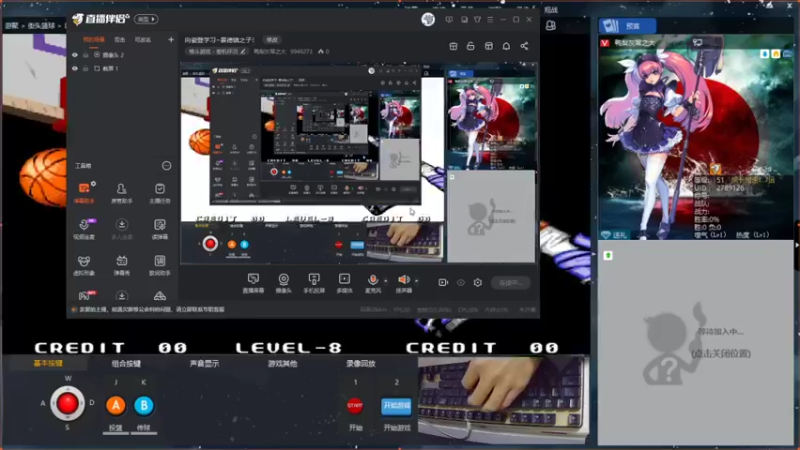Viewport: 800px width, 450px height.
Task: Select the 声音显示 tab
Action: 204,363
